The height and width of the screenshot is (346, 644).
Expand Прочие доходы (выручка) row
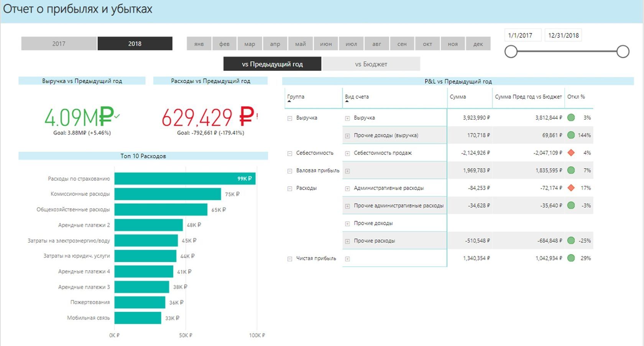click(347, 136)
